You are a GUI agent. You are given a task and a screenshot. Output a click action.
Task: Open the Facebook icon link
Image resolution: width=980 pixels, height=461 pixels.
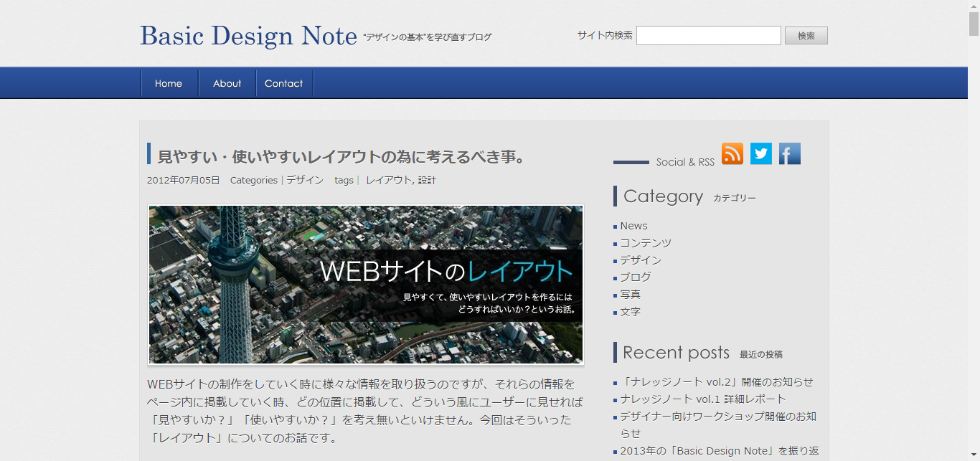789,153
